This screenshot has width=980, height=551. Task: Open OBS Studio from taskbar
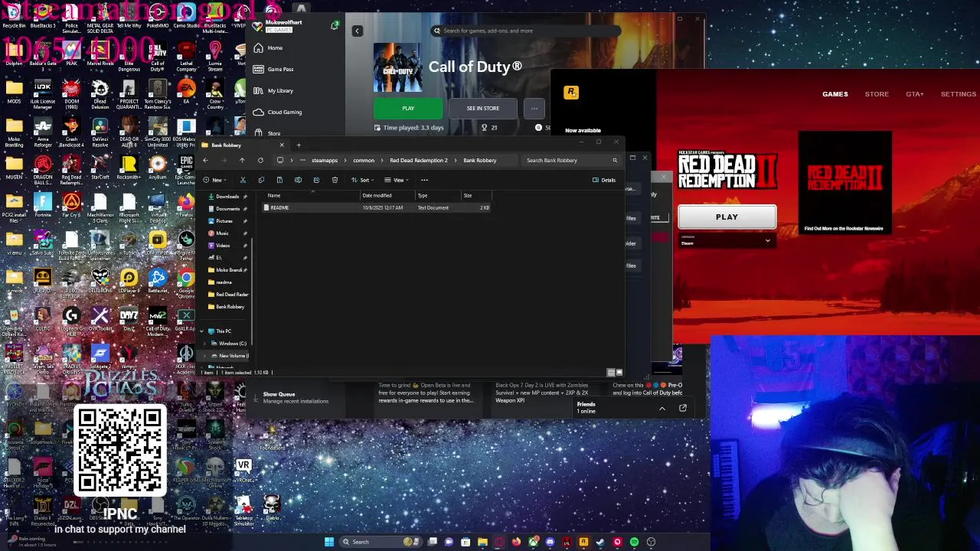click(x=651, y=542)
